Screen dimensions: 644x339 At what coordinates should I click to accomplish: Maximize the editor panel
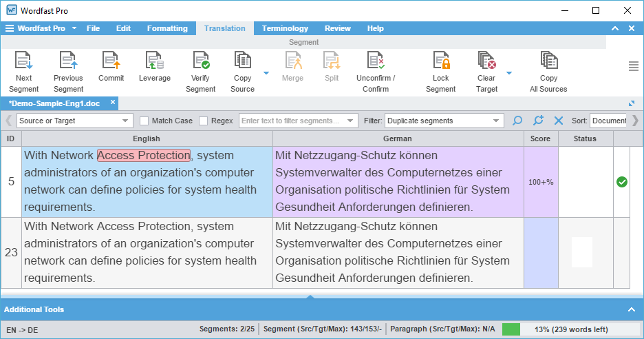[x=632, y=103]
